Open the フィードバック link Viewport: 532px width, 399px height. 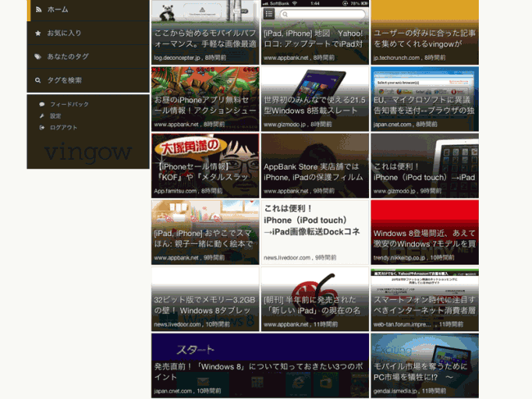(x=70, y=104)
